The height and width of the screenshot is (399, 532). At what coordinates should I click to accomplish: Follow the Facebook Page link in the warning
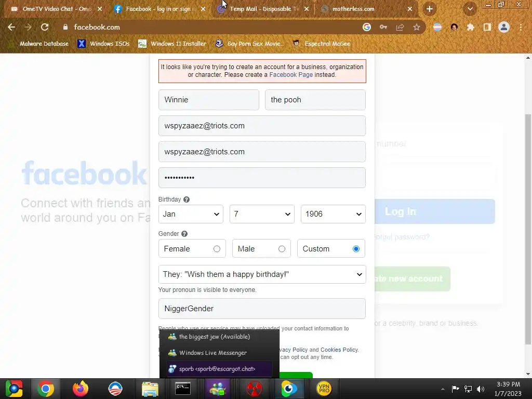click(291, 75)
